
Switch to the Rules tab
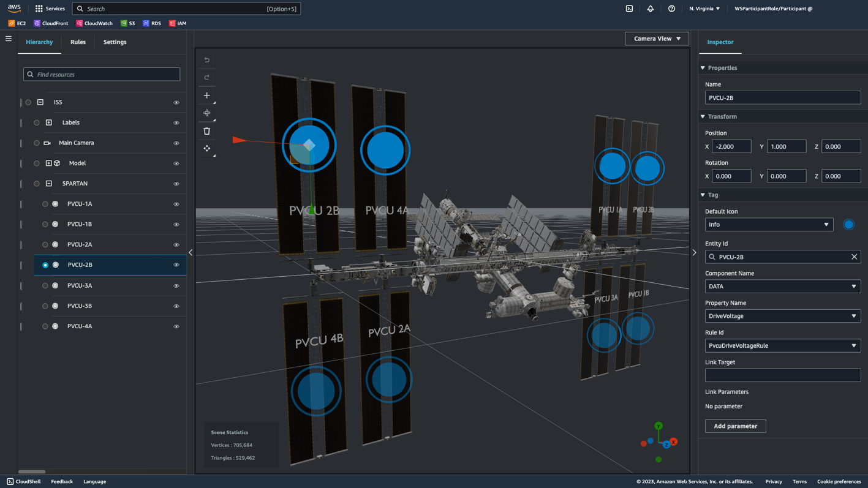[78, 42]
